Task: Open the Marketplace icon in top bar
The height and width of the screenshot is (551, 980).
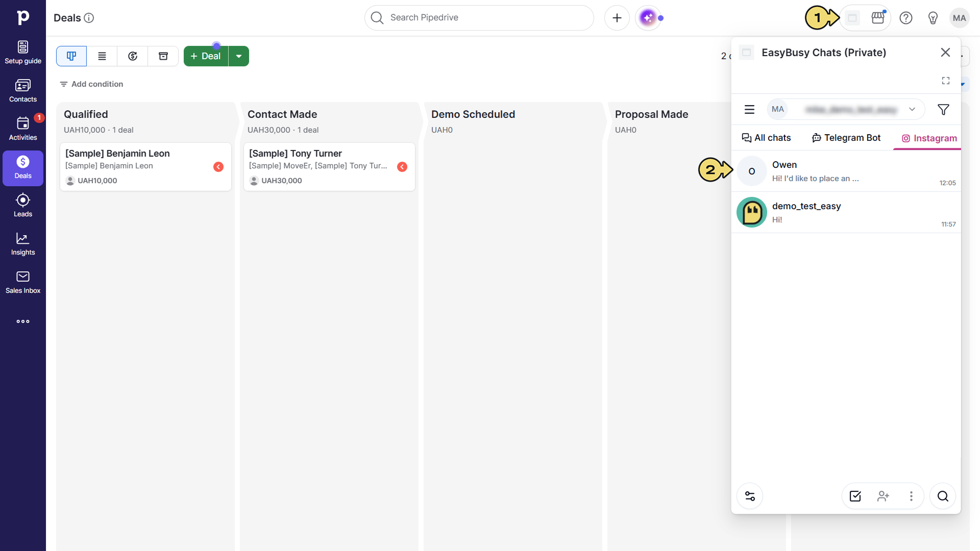Action: [878, 18]
